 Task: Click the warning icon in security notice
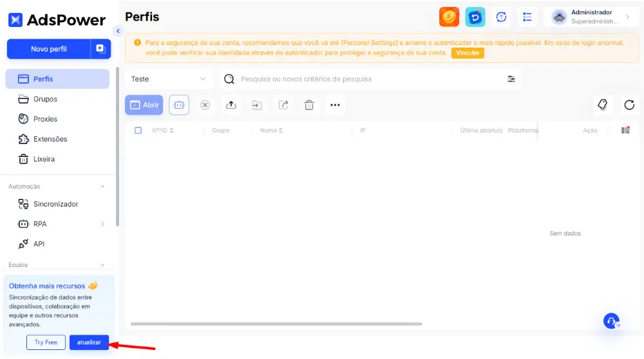(x=137, y=42)
